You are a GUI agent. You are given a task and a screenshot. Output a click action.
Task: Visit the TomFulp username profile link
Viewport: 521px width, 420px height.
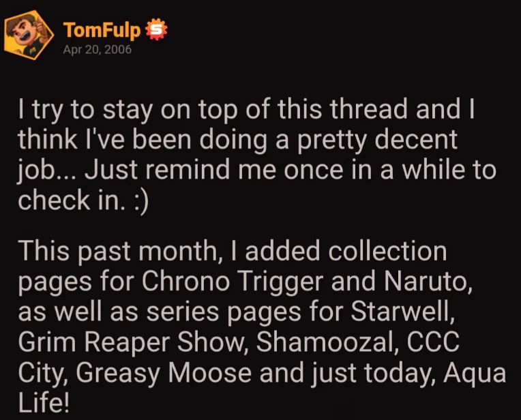(102, 30)
